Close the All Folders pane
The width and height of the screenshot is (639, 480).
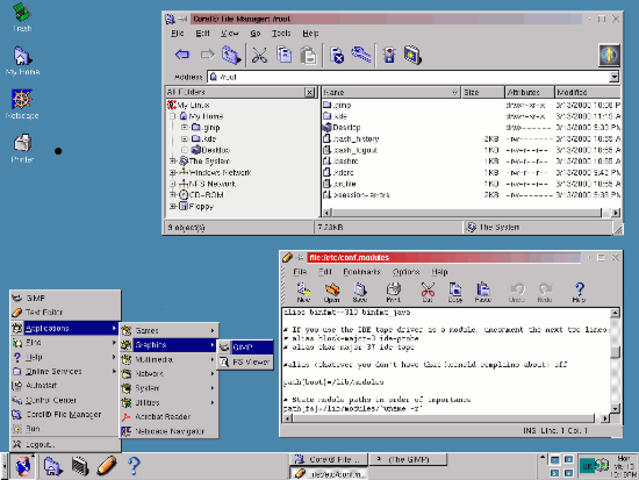[x=310, y=92]
